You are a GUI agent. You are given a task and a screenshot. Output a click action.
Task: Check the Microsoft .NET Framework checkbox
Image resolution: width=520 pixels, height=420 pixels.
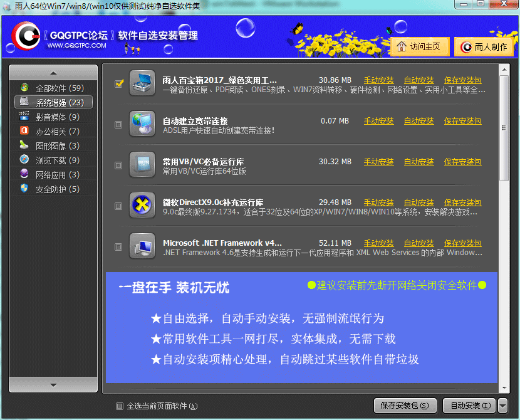click(x=118, y=247)
